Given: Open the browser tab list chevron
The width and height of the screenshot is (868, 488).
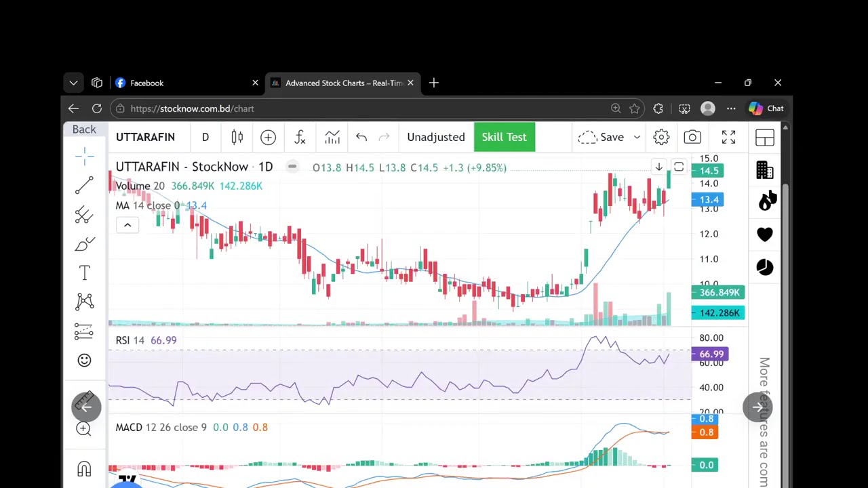Looking at the screenshot, I should 73,83.
